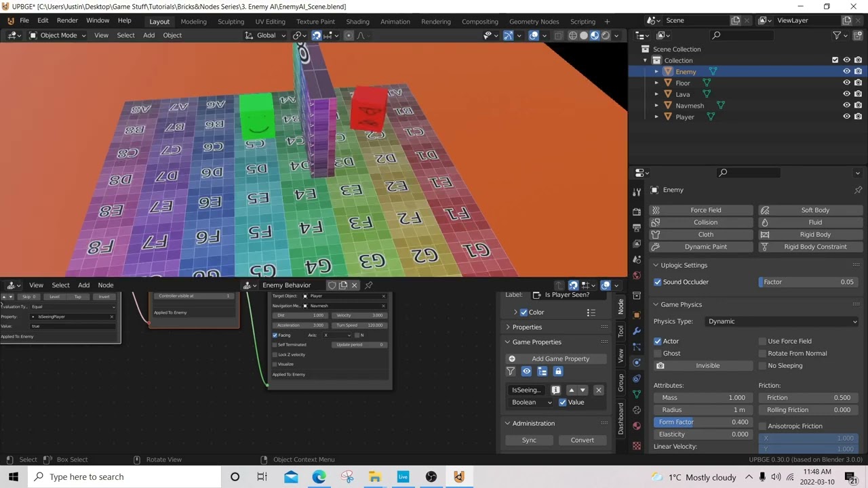
Task: Unlink Enemy Behavior node tree with X
Action: pos(354,285)
